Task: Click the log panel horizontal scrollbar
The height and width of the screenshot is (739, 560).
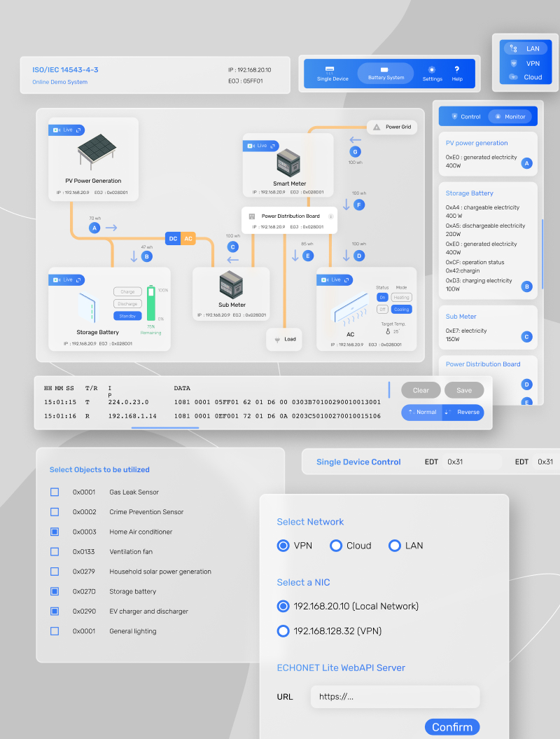Action: pos(165,427)
